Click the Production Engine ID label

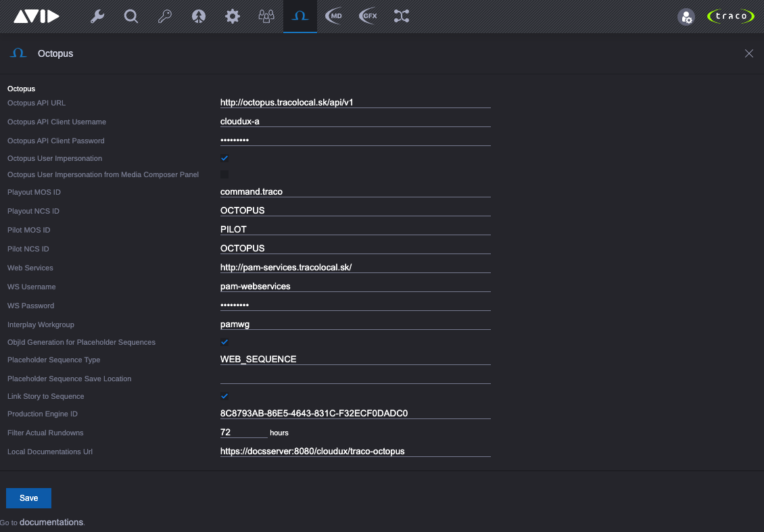tap(43, 414)
